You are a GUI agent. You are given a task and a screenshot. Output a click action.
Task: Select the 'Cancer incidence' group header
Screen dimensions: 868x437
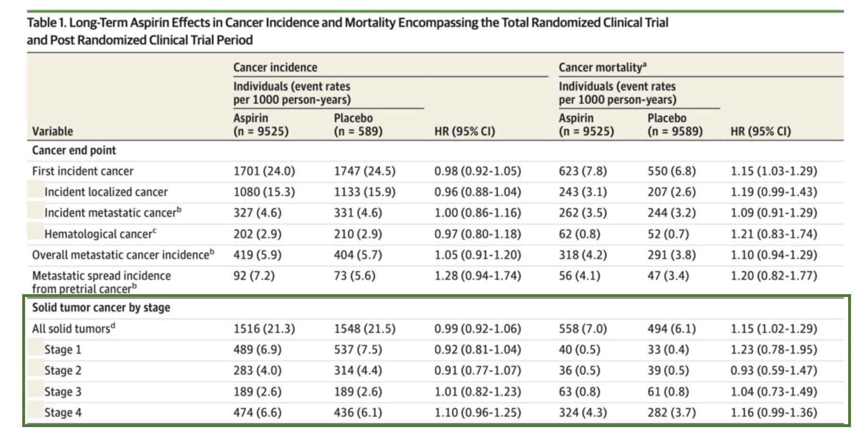[275, 67]
